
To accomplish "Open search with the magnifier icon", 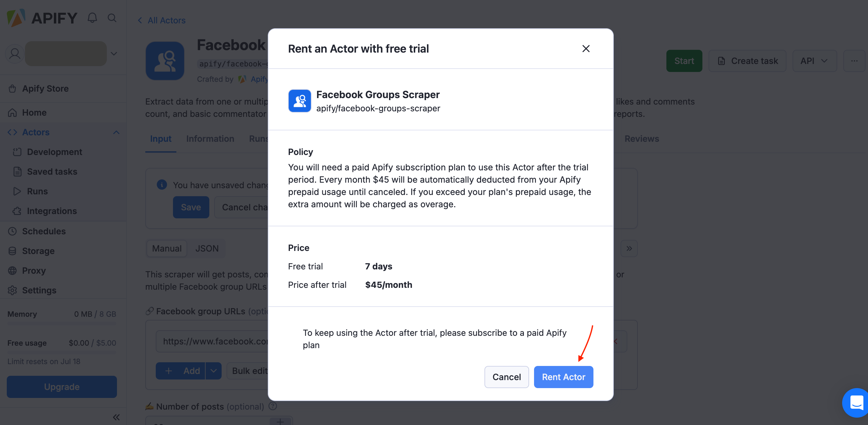I will point(112,18).
